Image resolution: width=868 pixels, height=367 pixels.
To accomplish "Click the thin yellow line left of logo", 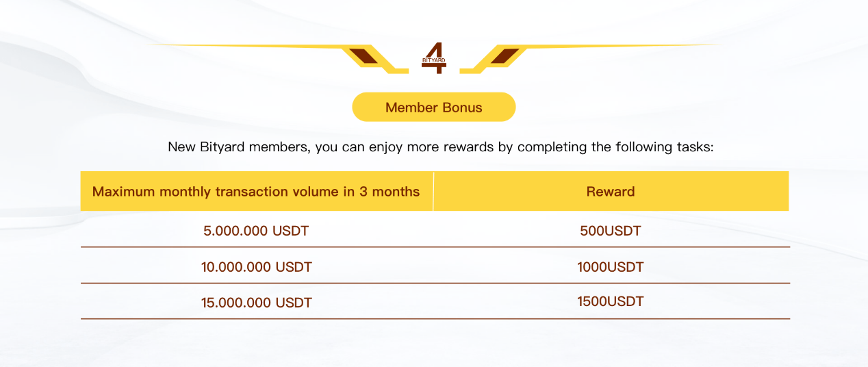I will click(246, 45).
